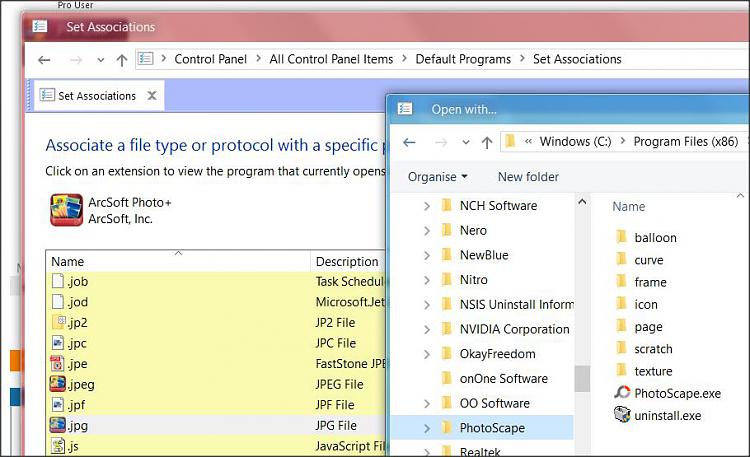
Task: Select the .jpg ArcSoft icon
Action: pyautogui.click(x=57, y=425)
